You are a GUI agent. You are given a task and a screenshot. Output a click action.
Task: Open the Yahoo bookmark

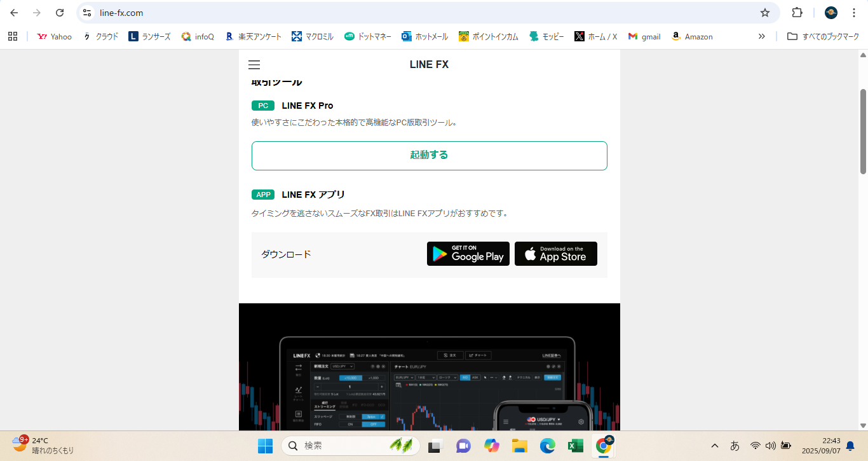point(55,36)
